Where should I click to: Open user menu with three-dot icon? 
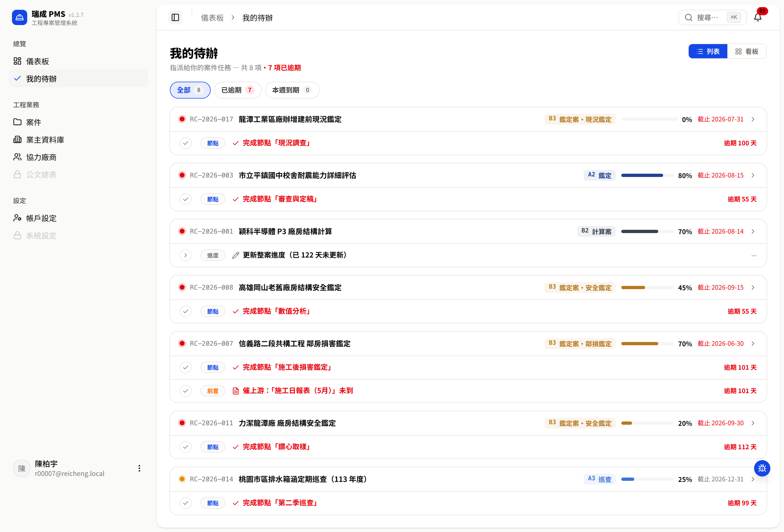(x=139, y=468)
